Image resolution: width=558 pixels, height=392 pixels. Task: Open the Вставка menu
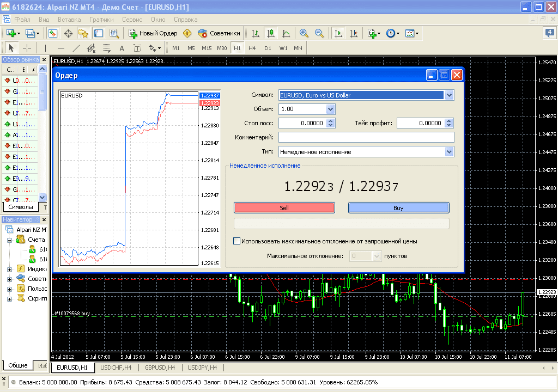pos(69,20)
